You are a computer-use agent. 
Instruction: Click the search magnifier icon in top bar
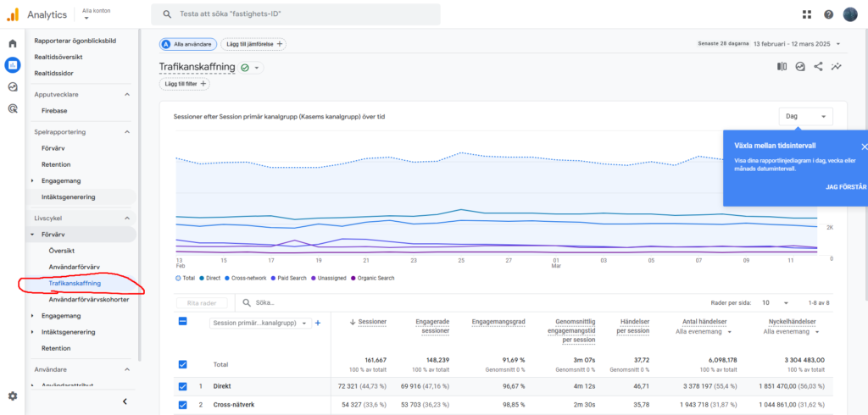(167, 14)
